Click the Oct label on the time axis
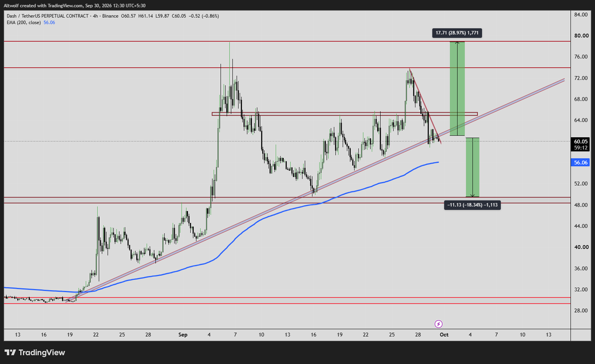The width and height of the screenshot is (595, 364). (x=444, y=335)
